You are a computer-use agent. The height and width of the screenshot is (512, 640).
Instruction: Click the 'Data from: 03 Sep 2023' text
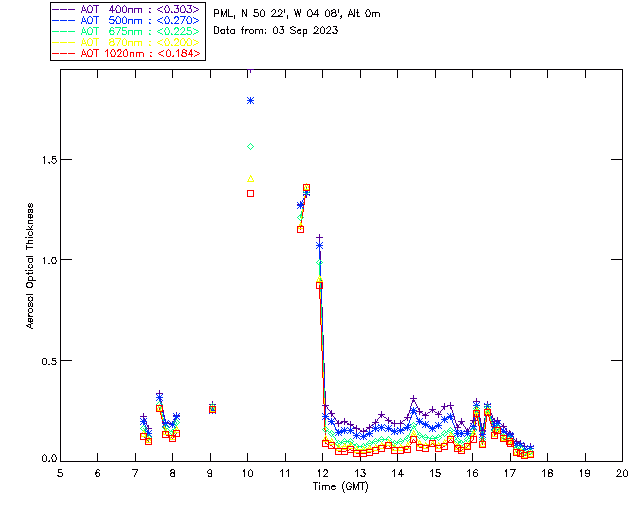(276, 31)
